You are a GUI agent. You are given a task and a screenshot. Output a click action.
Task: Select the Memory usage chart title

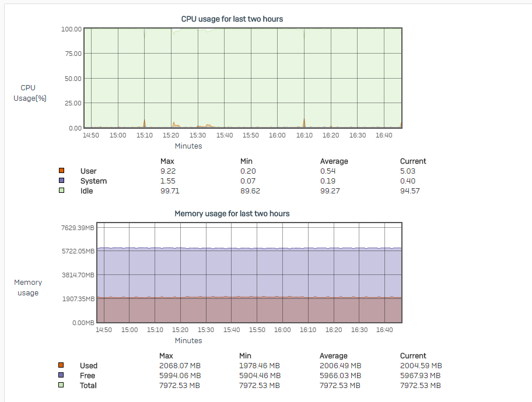(x=232, y=214)
